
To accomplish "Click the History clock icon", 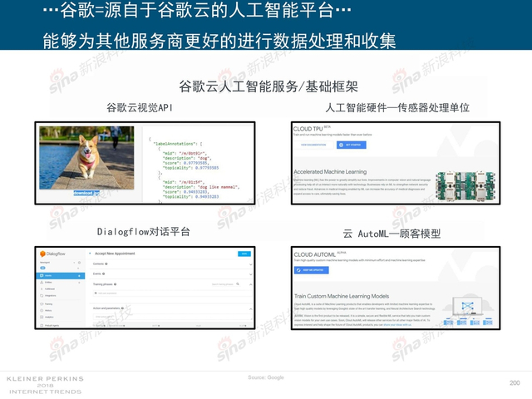I will (x=42, y=310).
